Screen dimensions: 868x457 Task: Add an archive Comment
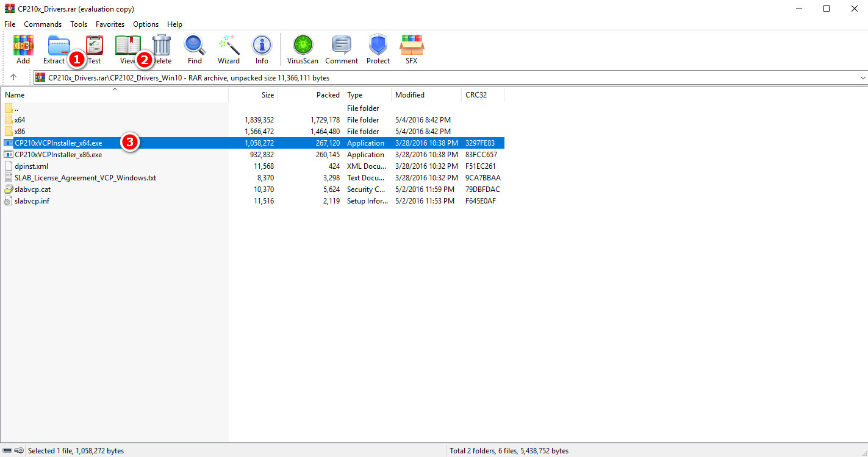(x=342, y=49)
